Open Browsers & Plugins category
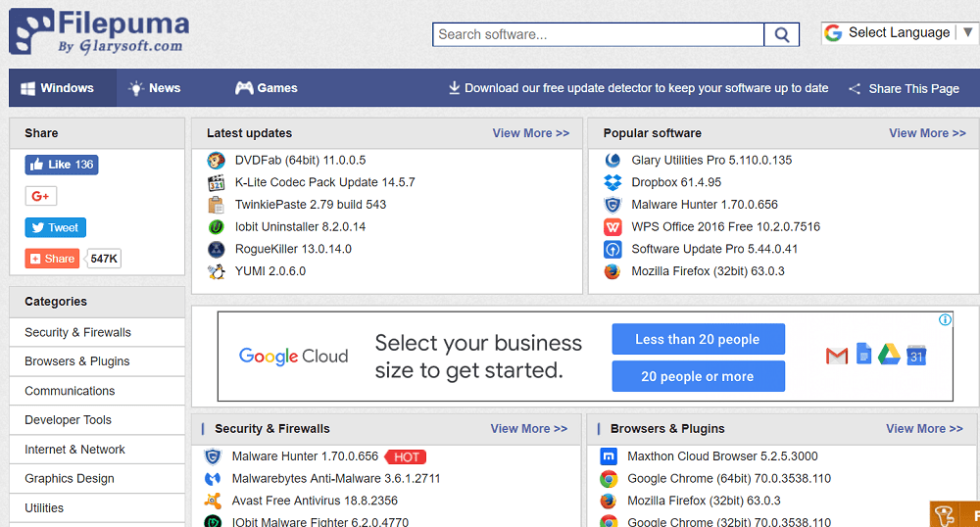 [x=97, y=361]
